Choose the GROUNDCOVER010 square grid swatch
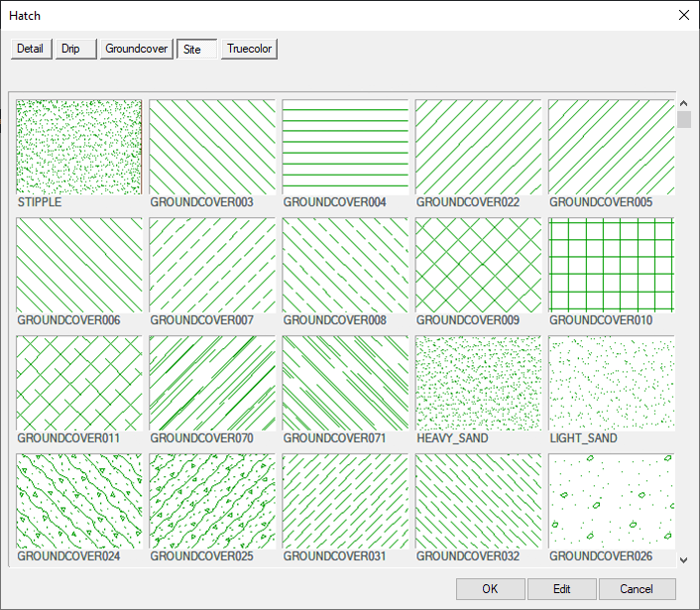 point(611,265)
